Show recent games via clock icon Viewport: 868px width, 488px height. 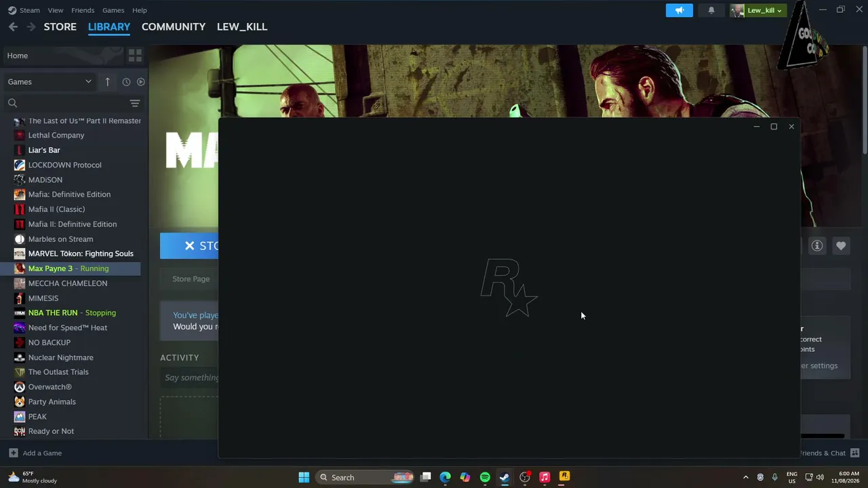pyautogui.click(x=126, y=82)
